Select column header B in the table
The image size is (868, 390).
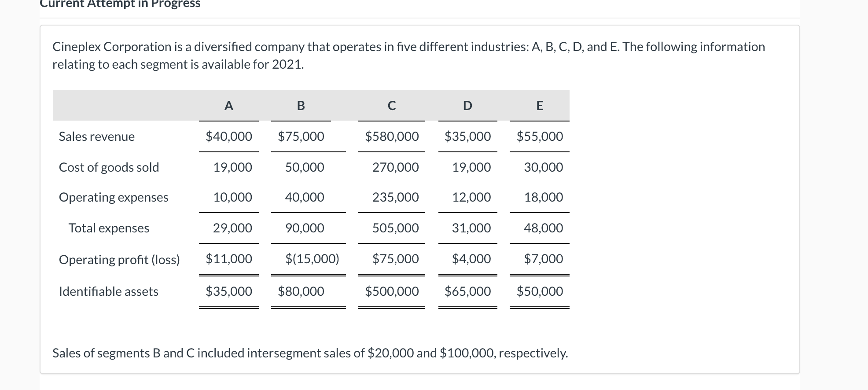301,105
